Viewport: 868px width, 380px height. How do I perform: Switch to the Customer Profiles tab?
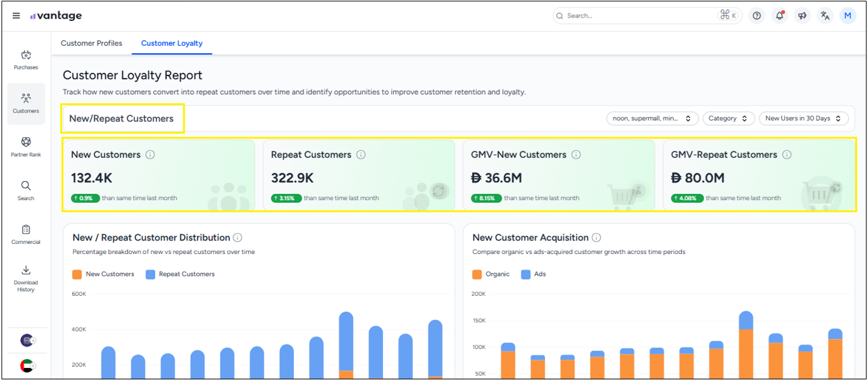[92, 43]
